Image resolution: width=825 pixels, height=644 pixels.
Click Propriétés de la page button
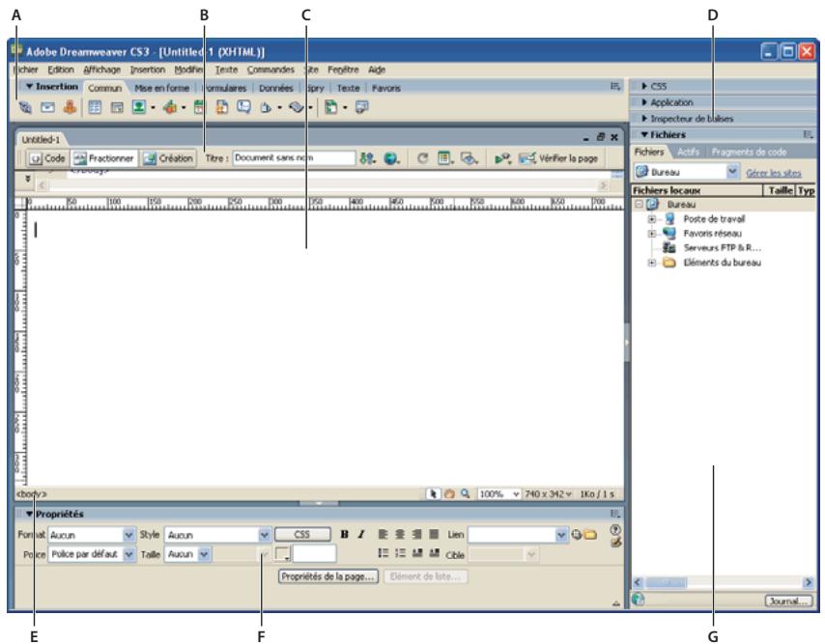point(327,576)
